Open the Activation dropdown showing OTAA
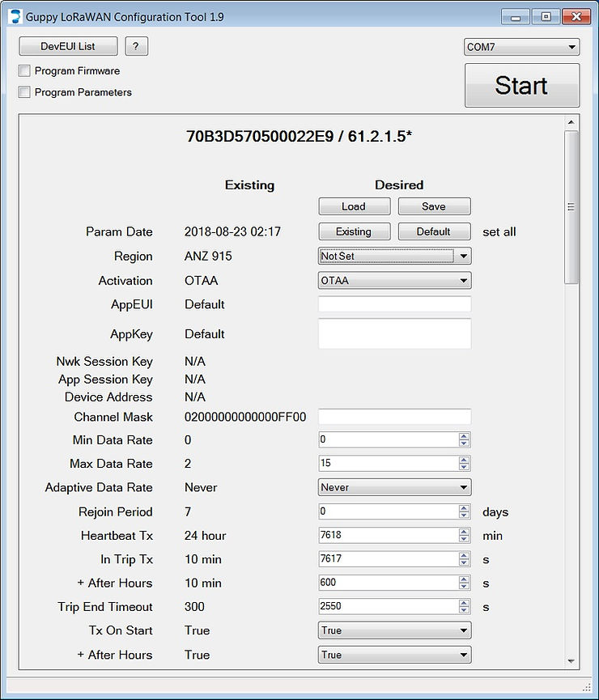 395,281
